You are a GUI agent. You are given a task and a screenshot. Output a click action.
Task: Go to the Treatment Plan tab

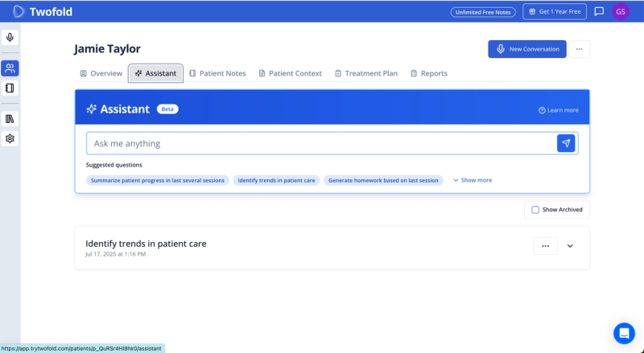(x=366, y=73)
